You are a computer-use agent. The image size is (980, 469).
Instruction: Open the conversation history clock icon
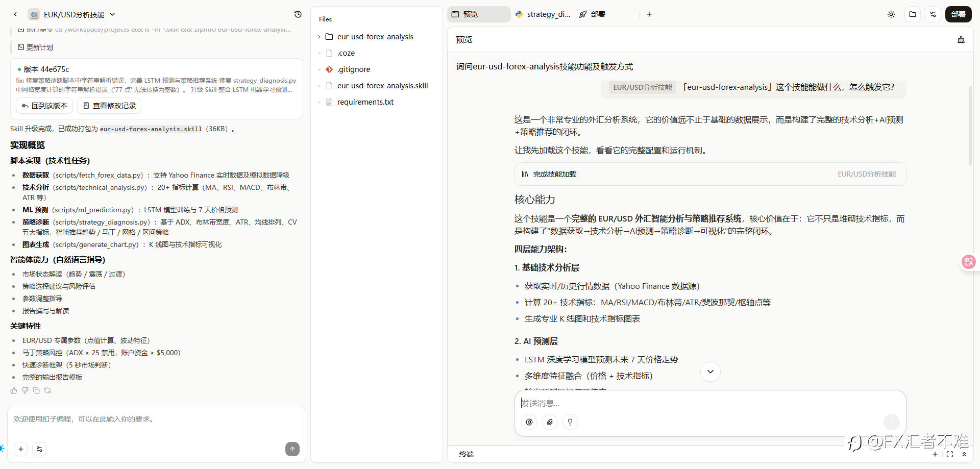[x=298, y=14]
